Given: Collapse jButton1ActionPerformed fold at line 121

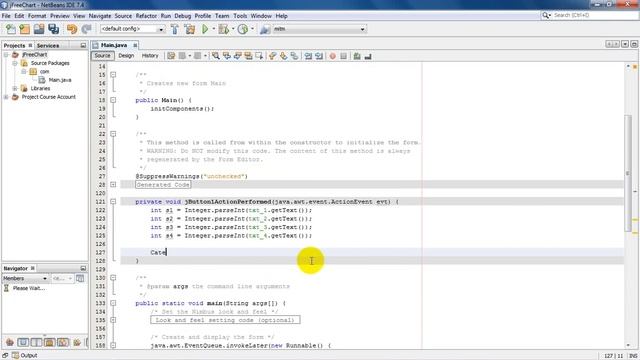Looking at the screenshot, I should pyautogui.click(x=113, y=202).
